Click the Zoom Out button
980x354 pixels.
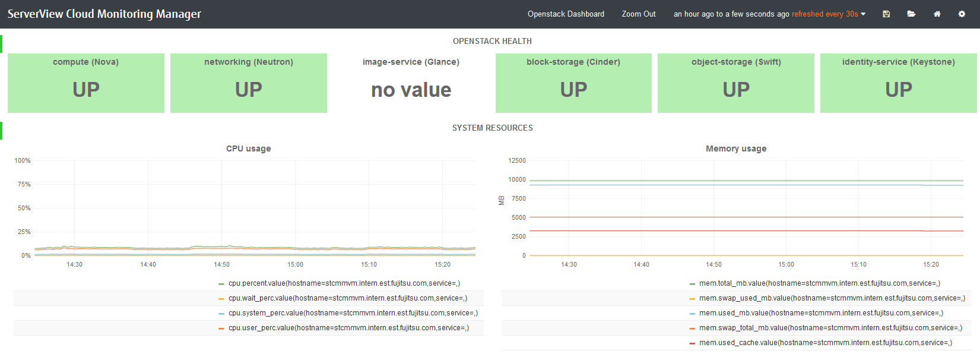(x=638, y=14)
